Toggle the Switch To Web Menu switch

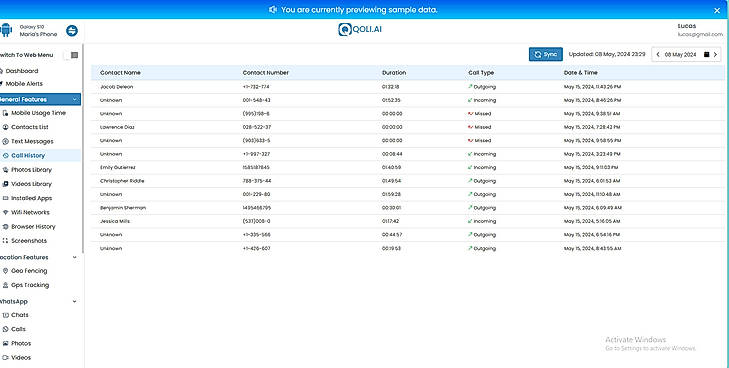pos(72,55)
